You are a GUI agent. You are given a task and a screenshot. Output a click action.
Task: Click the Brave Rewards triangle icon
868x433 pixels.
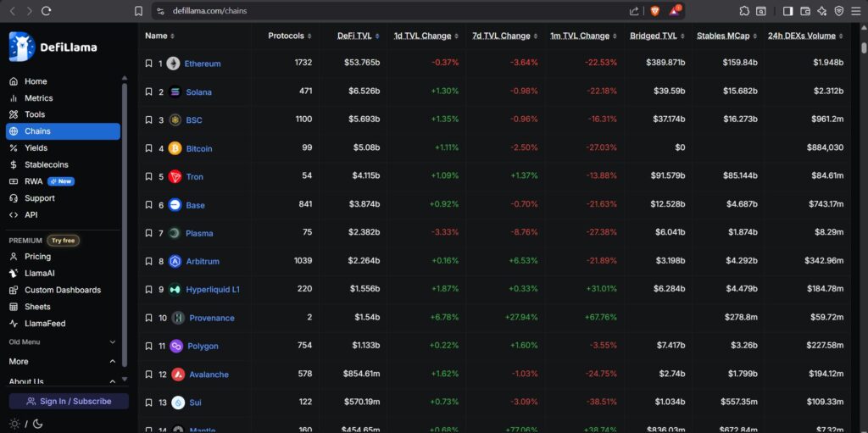(x=676, y=11)
